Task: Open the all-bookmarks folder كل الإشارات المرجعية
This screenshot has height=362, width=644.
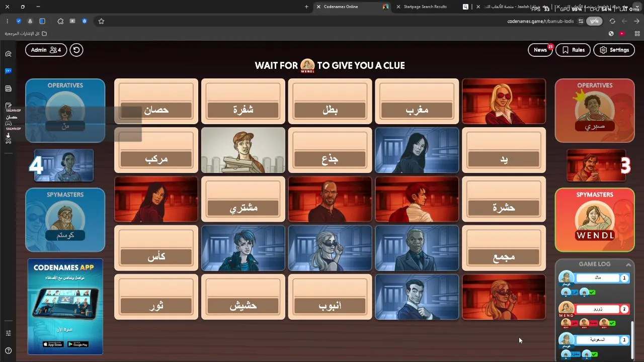Action: [26, 34]
